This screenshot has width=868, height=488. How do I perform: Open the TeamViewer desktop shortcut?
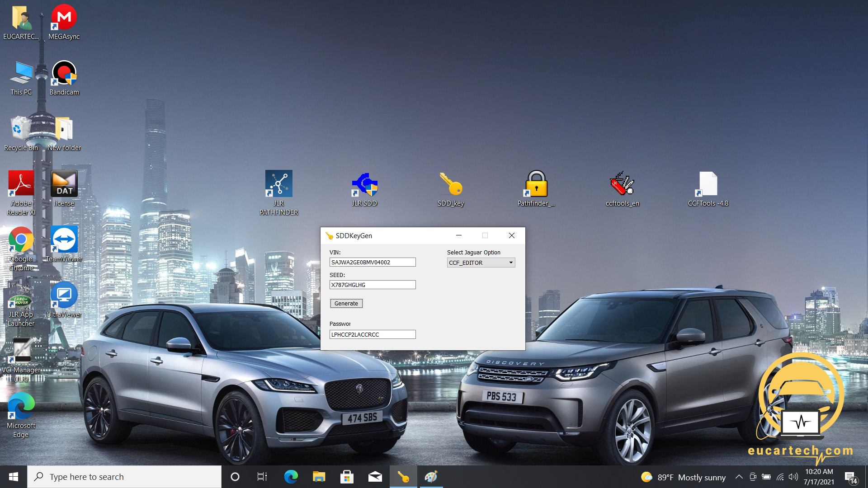pos(64,240)
